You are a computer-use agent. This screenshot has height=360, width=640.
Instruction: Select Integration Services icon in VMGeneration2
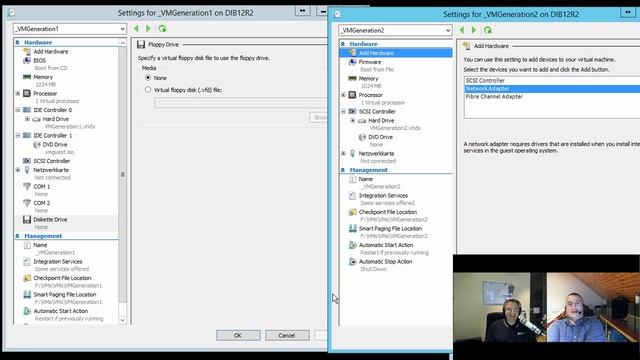point(352,196)
